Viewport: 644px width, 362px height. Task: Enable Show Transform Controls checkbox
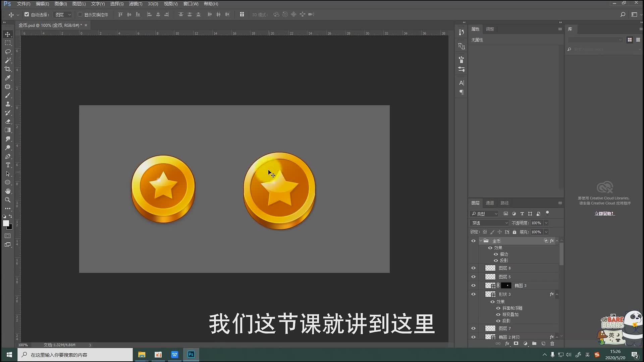coord(80,14)
